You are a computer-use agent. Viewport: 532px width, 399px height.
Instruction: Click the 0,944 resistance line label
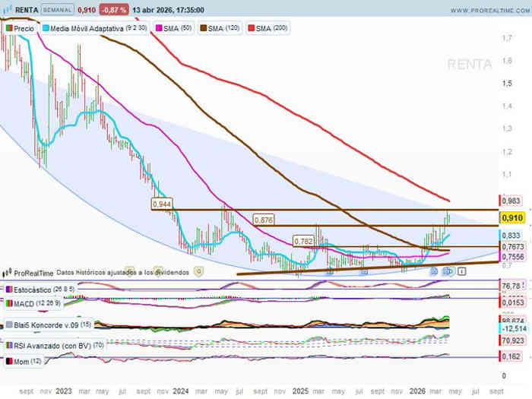161,204
